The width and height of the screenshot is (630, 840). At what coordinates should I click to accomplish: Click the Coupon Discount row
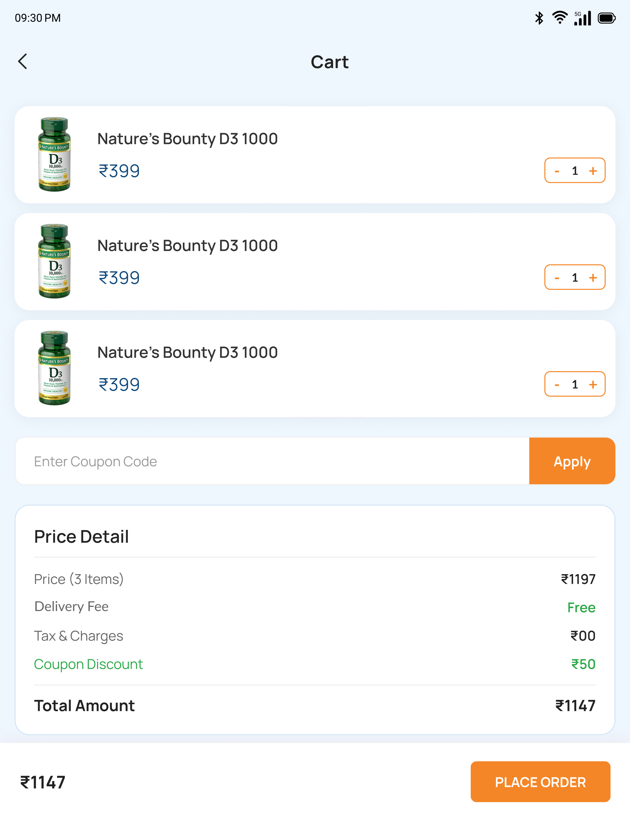click(315, 664)
